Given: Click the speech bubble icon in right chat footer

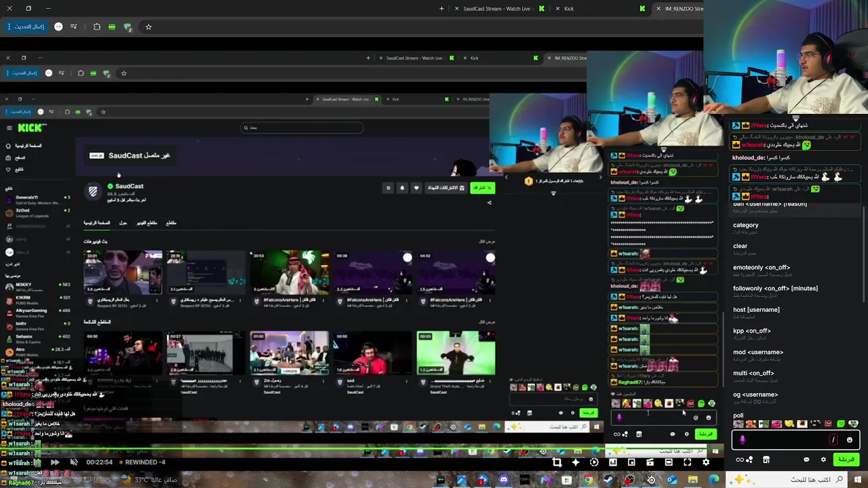Looking at the screenshot, I should click(806, 460).
